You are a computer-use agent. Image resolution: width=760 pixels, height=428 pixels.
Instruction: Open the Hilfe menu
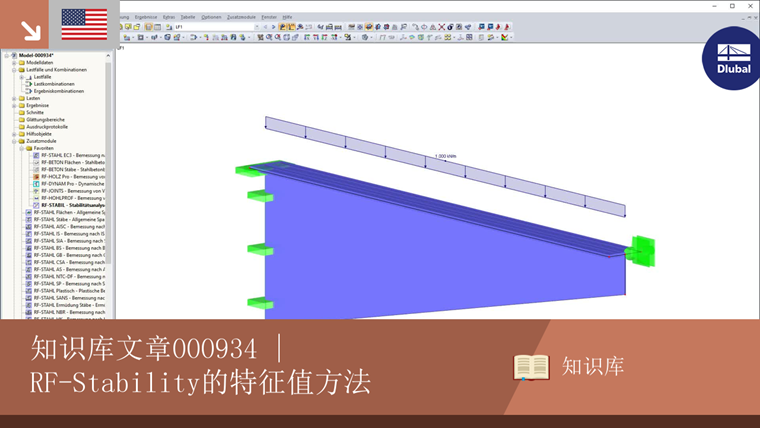click(x=287, y=17)
